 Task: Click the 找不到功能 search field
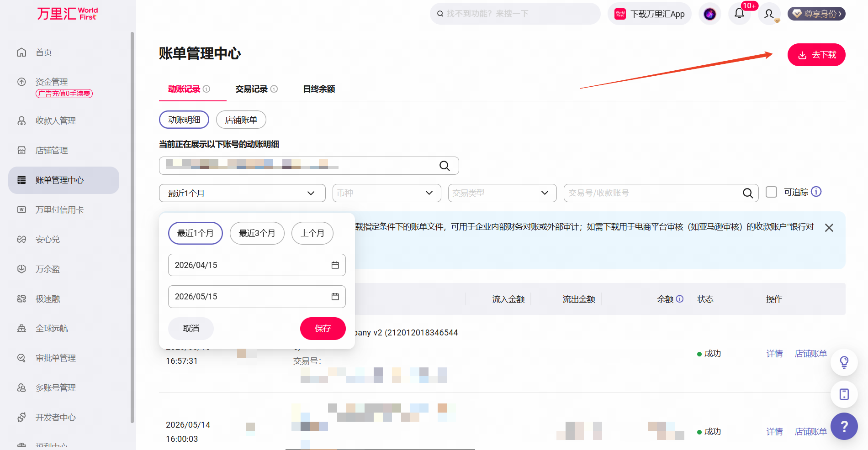(x=515, y=14)
